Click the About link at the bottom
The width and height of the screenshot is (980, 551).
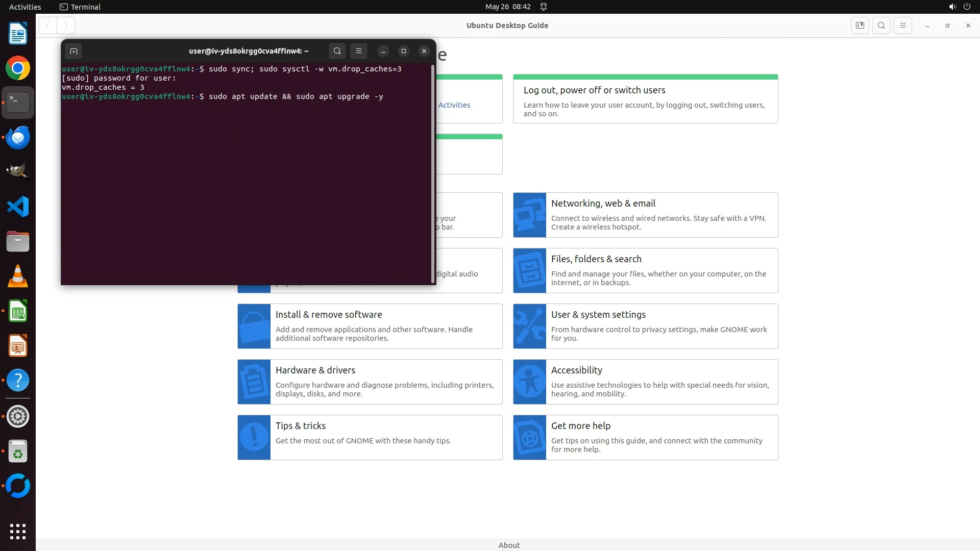[x=509, y=545]
